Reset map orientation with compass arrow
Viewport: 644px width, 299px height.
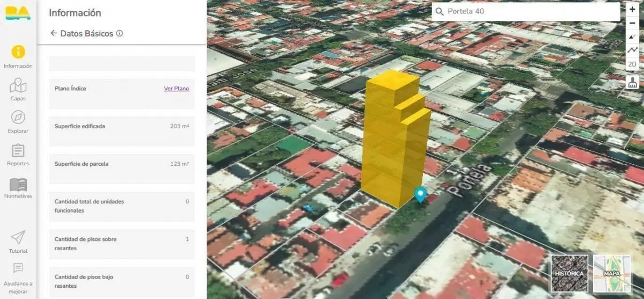(633, 37)
